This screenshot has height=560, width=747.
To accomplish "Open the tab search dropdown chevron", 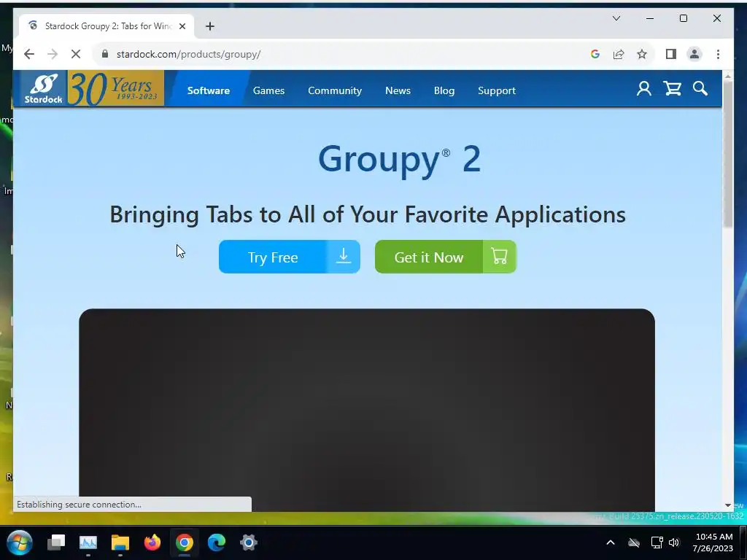I will 616,18.
